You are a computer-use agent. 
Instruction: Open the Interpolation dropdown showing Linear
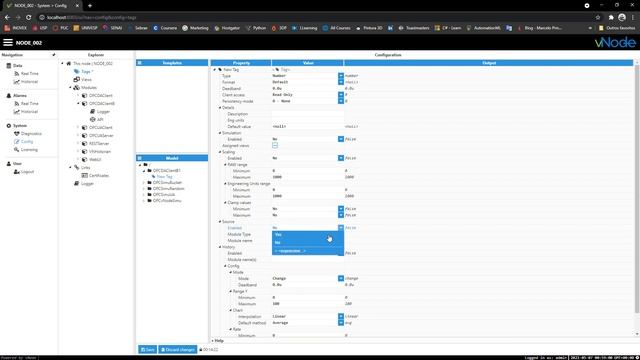(341, 316)
